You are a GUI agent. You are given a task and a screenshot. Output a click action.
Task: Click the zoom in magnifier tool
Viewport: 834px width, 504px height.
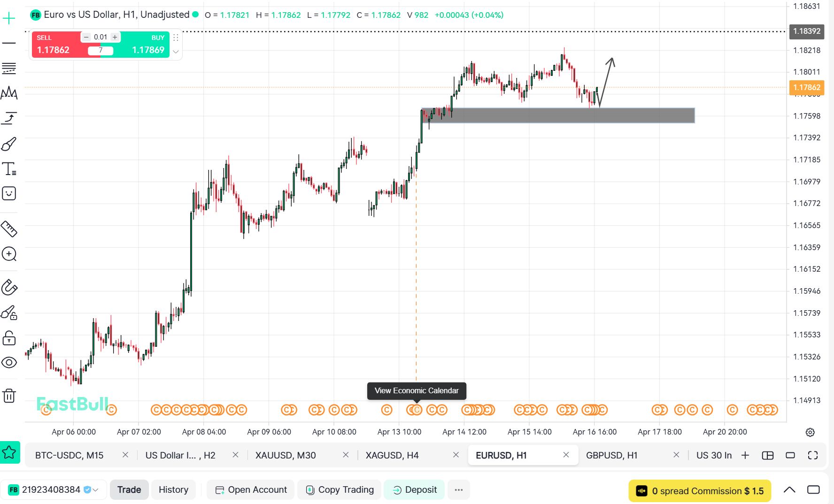(9, 254)
